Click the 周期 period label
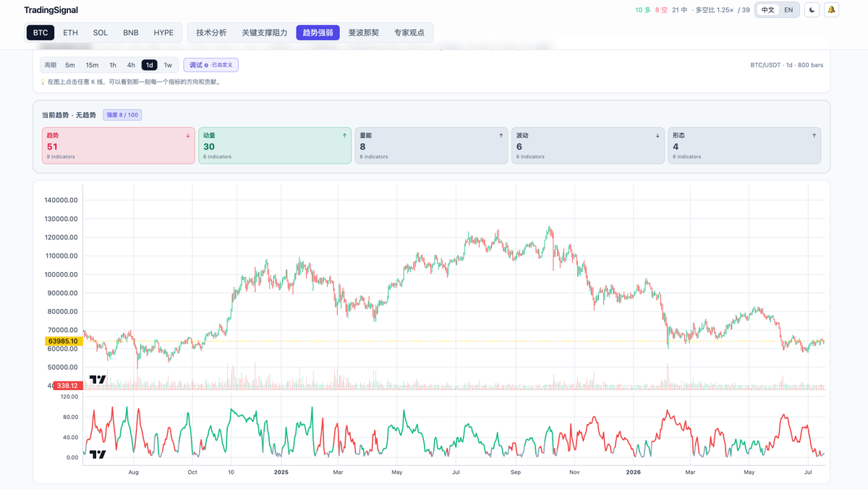This screenshot has height=489, width=868. [x=50, y=65]
